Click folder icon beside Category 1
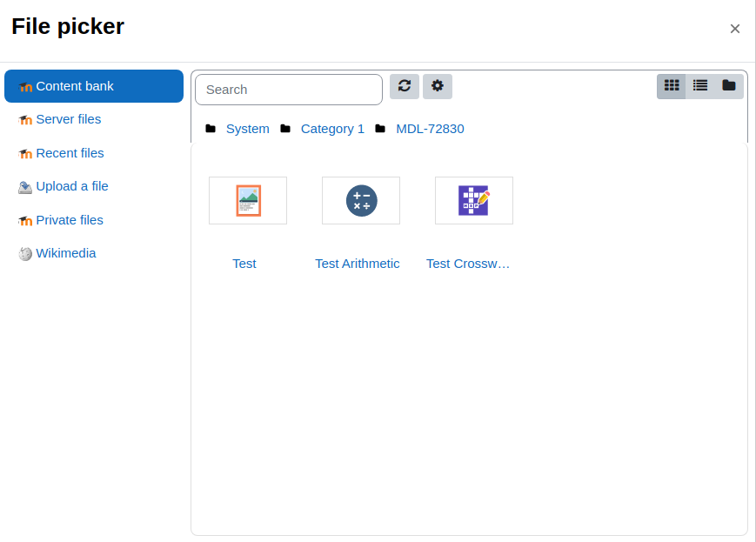The image size is (756, 542). click(285, 129)
